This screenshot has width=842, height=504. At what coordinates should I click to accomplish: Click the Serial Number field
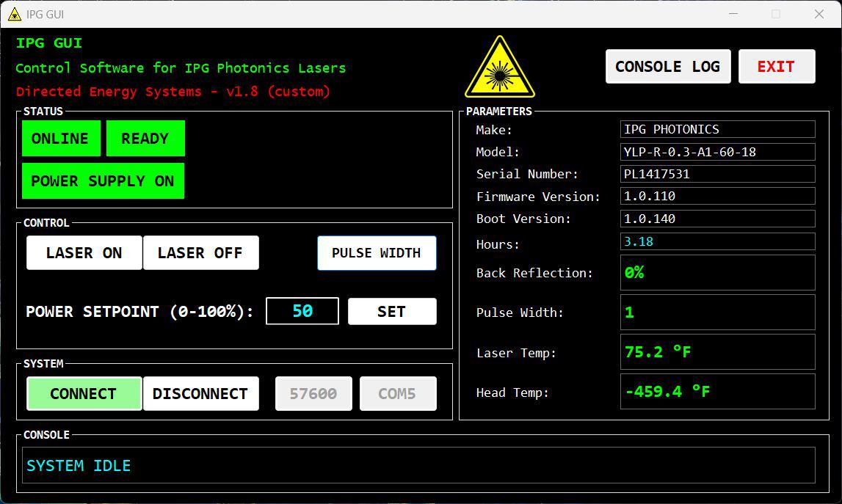[716, 174]
